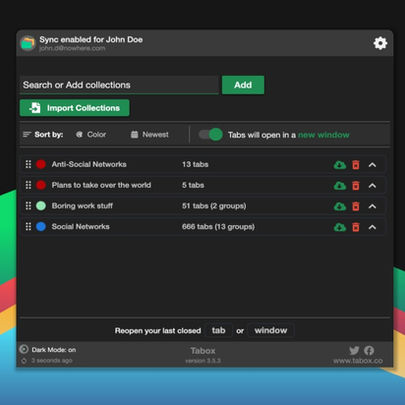Open Tabox Twitter page

tap(354, 350)
